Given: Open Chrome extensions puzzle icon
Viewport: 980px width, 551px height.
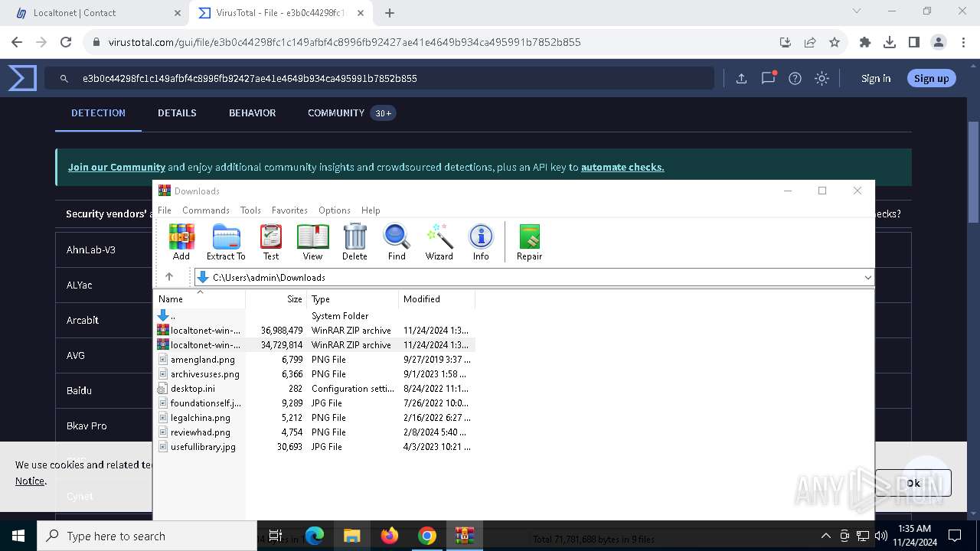Looking at the screenshot, I should (865, 42).
